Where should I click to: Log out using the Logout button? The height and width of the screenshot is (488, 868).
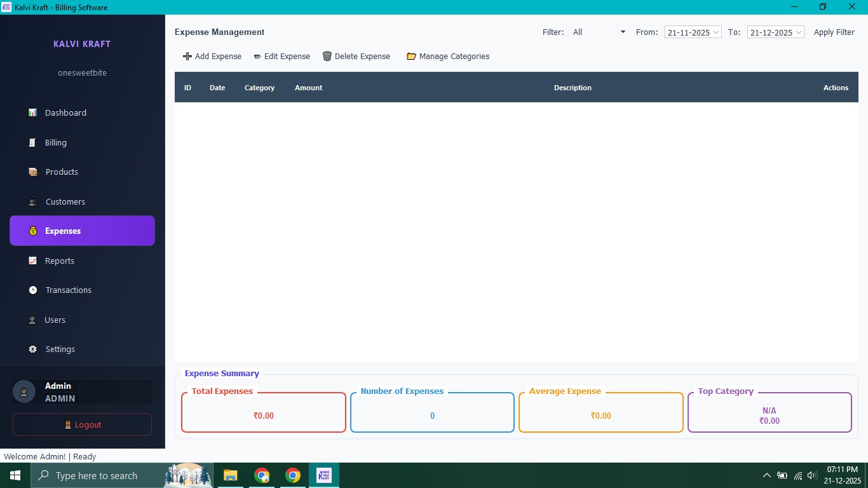point(82,425)
